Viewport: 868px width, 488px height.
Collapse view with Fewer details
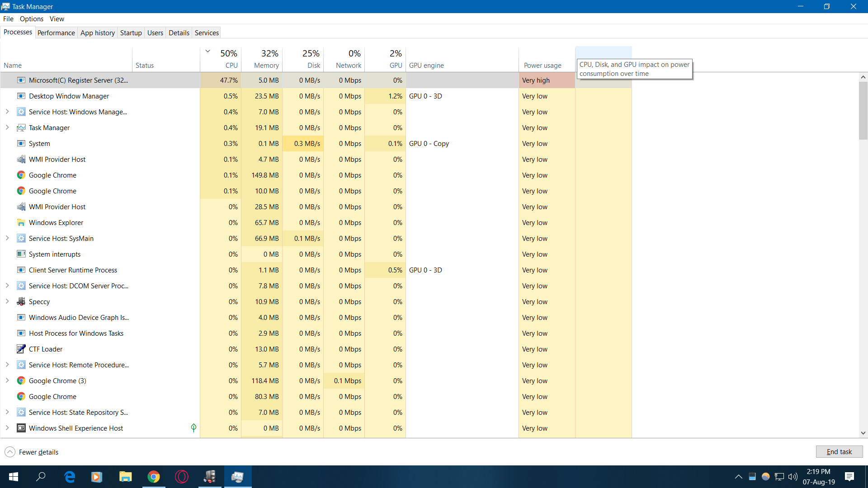click(x=32, y=452)
